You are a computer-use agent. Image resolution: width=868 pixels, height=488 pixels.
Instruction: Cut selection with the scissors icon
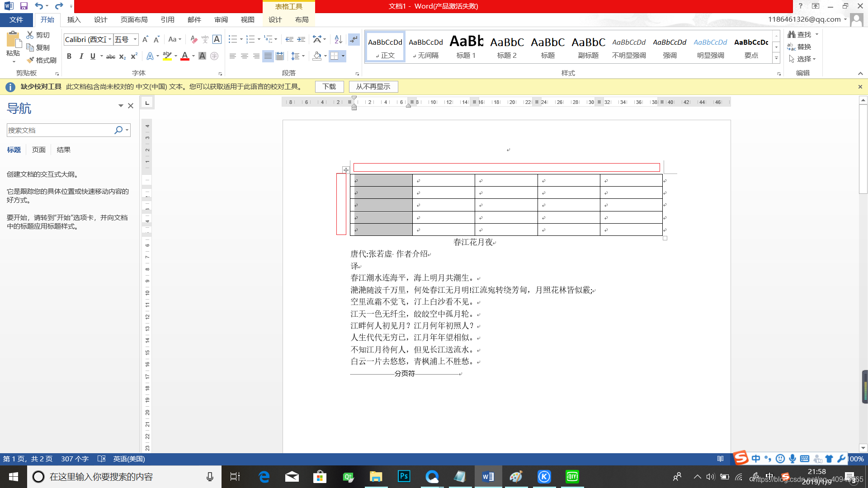[x=30, y=35]
